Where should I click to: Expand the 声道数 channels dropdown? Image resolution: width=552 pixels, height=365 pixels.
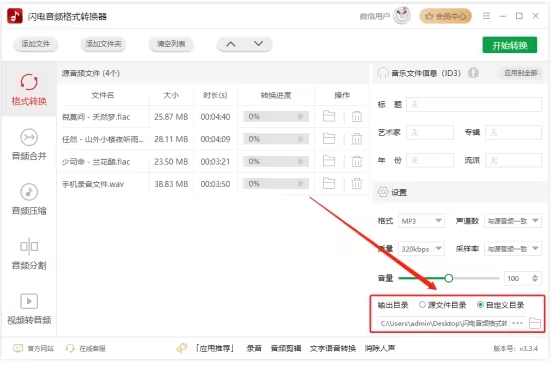tap(513, 221)
